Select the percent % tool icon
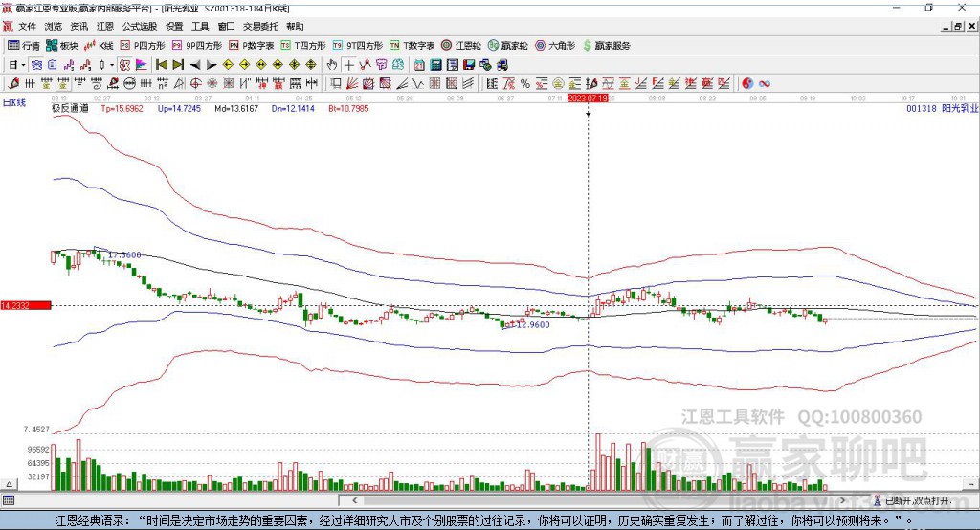The height and width of the screenshot is (530, 980). click(x=525, y=83)
